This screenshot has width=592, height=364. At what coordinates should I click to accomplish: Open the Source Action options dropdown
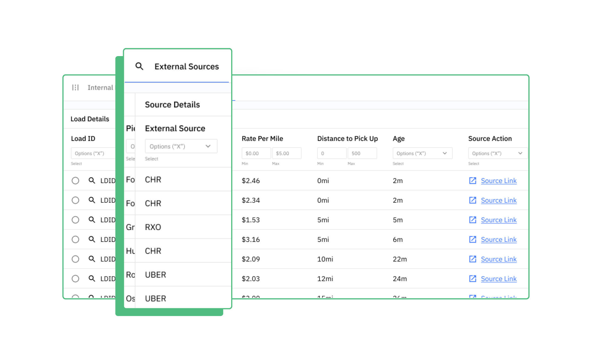497,153
